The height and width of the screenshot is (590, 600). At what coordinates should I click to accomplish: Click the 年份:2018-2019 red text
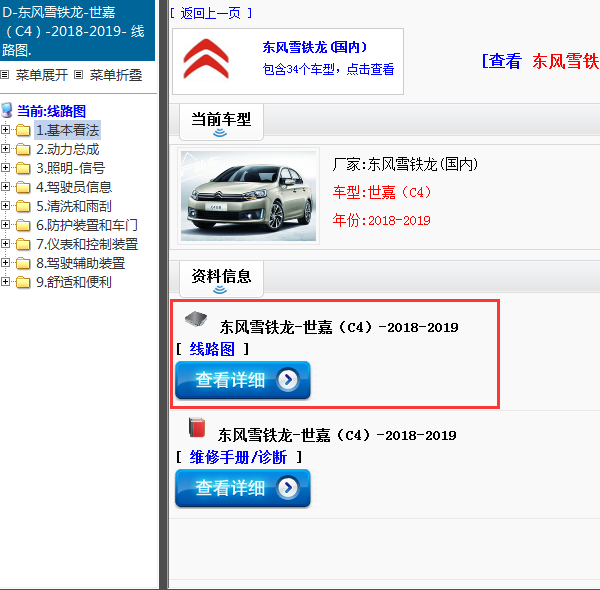tap(382, 220)
